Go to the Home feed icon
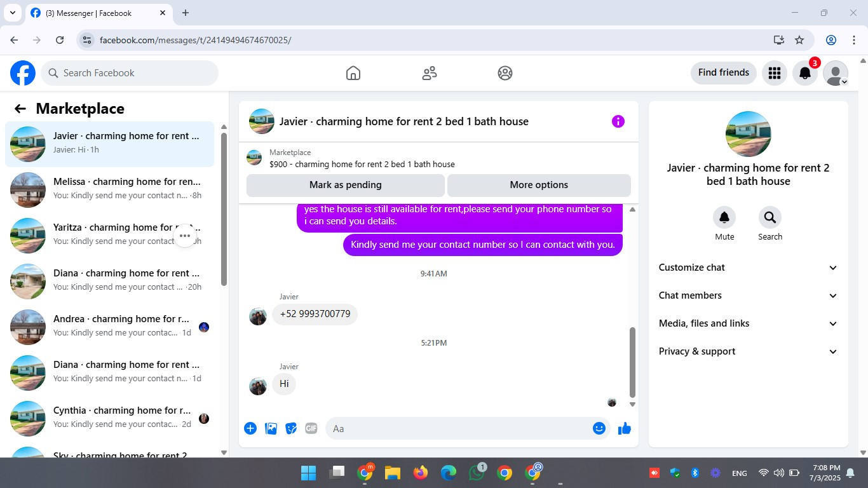Image resolution: width=868 pixels, height=488 pixels. click(353, 73)
